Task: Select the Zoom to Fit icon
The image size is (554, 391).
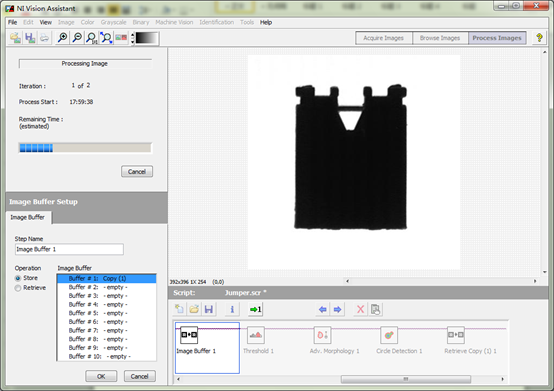Action: pyautogui.click(x=106, y=37)
